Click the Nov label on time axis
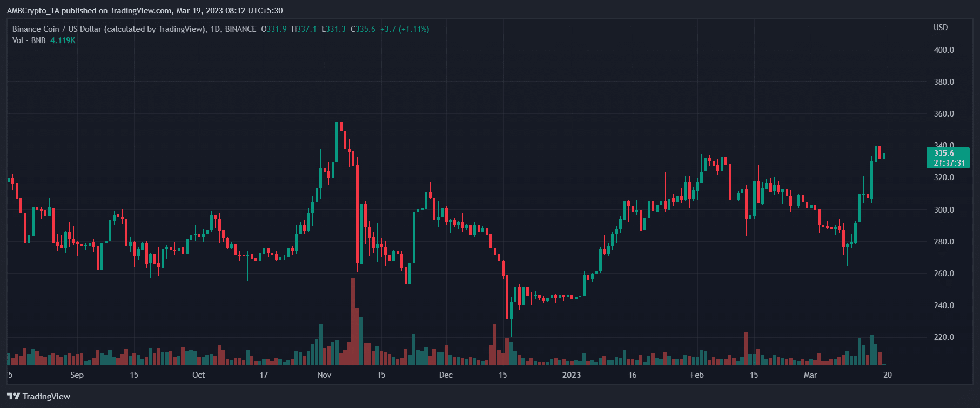980x408 pixels. pos(324,375)
